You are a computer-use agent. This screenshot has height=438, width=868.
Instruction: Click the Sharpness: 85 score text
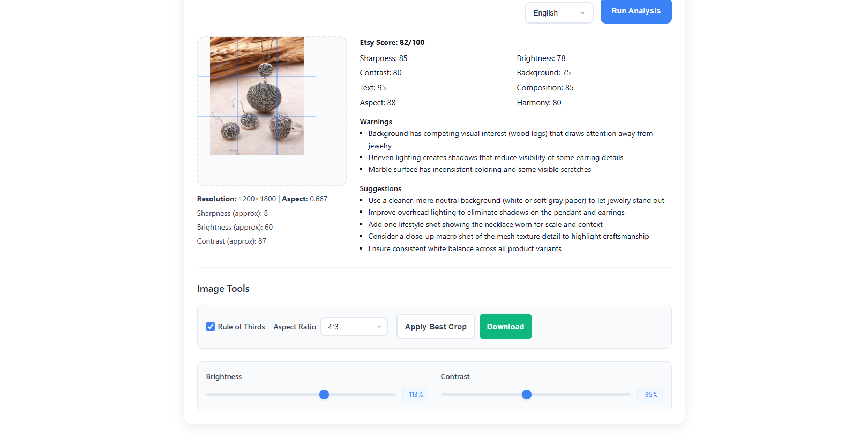(x=384, y=58)
